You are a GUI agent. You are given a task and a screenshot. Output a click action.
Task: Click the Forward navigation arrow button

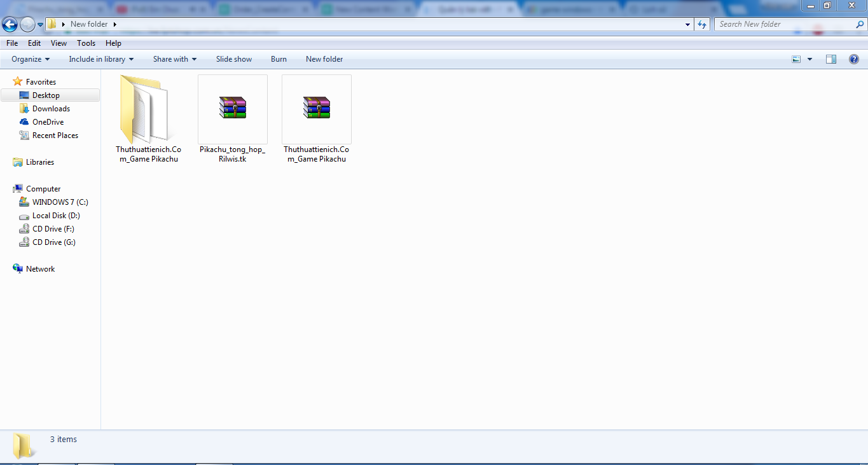(27, 24)
